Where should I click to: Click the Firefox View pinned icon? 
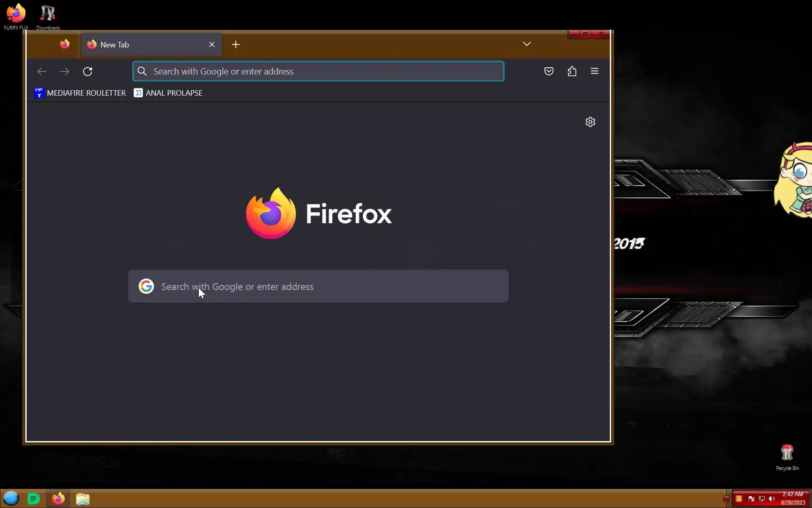point(65,44)
